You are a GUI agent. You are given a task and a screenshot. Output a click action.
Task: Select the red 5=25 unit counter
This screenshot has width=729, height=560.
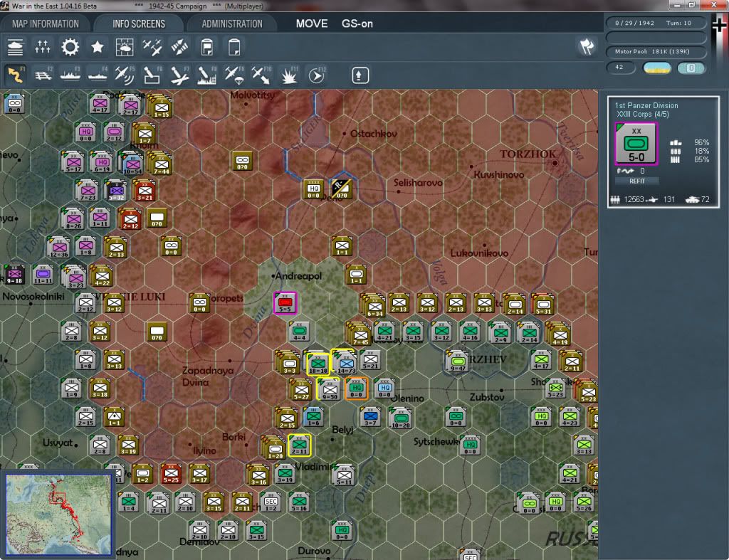coord(171,474)
